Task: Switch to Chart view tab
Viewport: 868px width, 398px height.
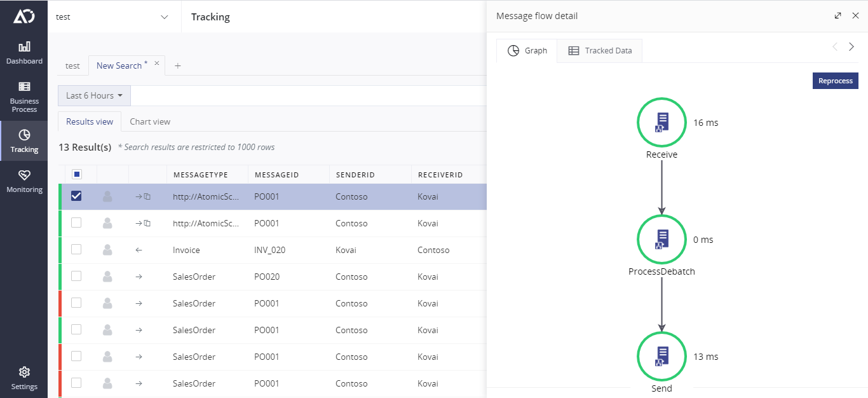Action: point(150,121)
